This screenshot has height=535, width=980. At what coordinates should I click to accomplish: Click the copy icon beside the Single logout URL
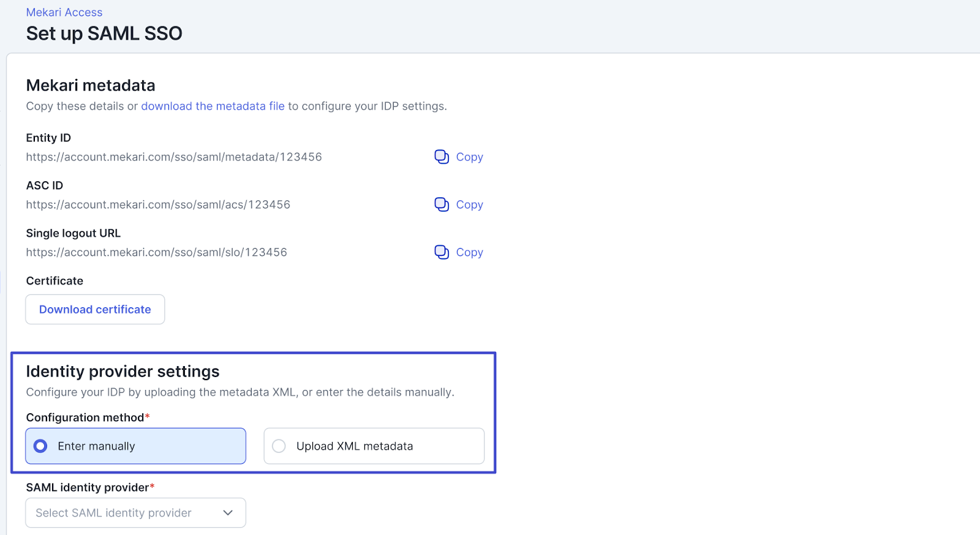[x=442, y=252]
